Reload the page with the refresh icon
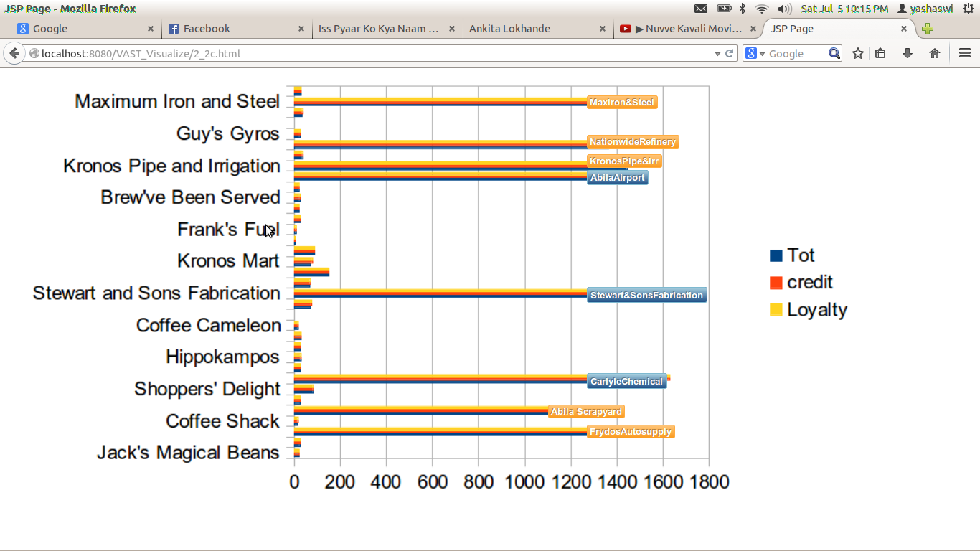The image size is (980, 551). pos(730,53)
